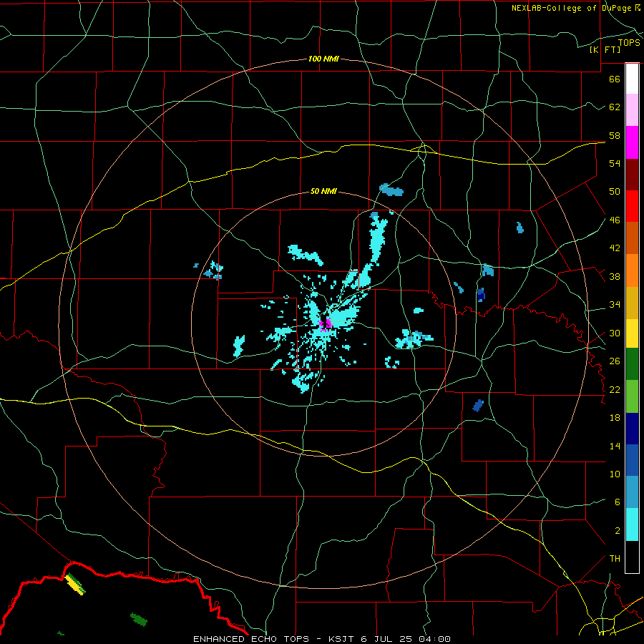The image size is (644, 644).
Task: Pick the navy blue legend swatch
Action: click(x=632, y=429)
